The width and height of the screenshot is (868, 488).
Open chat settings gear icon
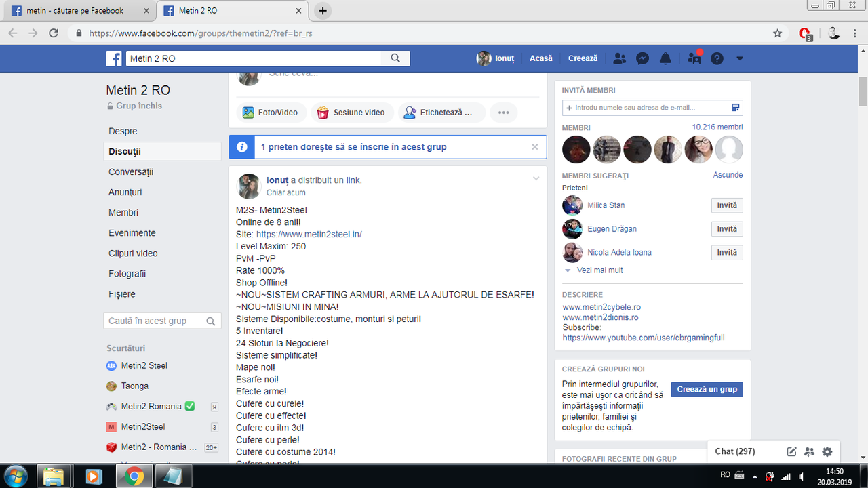pos(827,451)
